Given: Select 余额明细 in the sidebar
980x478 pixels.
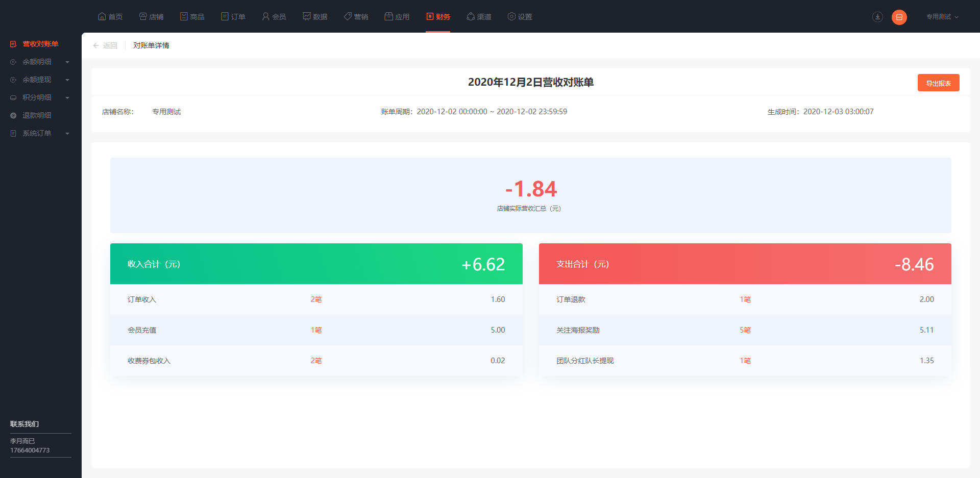Looking at the screenshot, I should [x=37, y=62].
